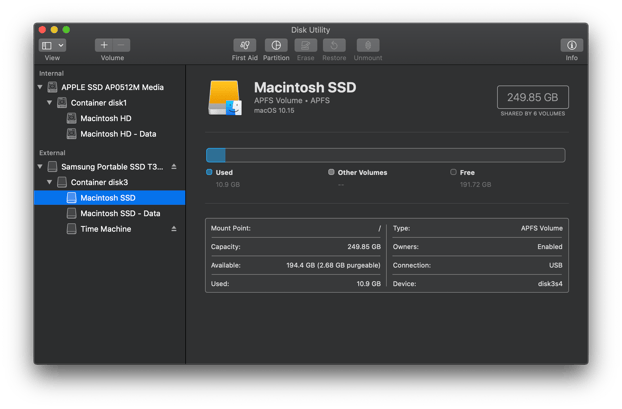
Task: Click the 'APFS Volume • APFS' subtitle
Action: (x=292, y=100)
